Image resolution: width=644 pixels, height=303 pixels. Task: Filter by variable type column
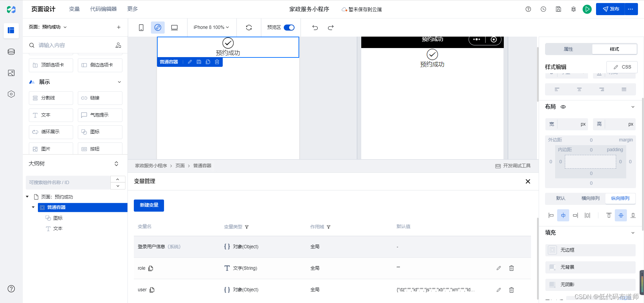pos(247,227)
